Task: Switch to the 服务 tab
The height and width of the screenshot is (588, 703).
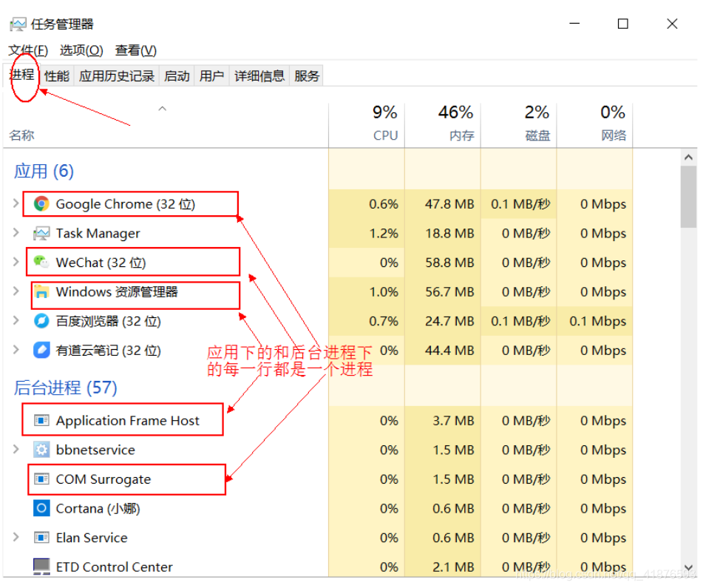Action: click(307, 75)
